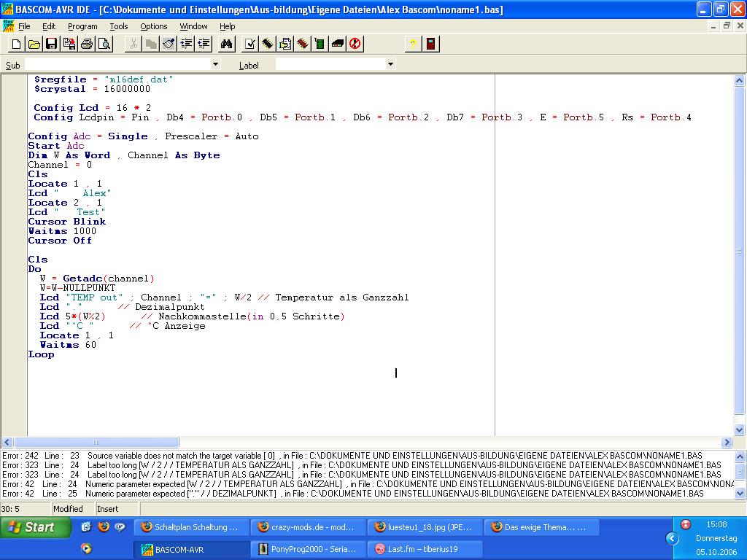This screenshot has width=747, height=560.
Task: Expand the Label dropdown list
Action: pos(391,64)
